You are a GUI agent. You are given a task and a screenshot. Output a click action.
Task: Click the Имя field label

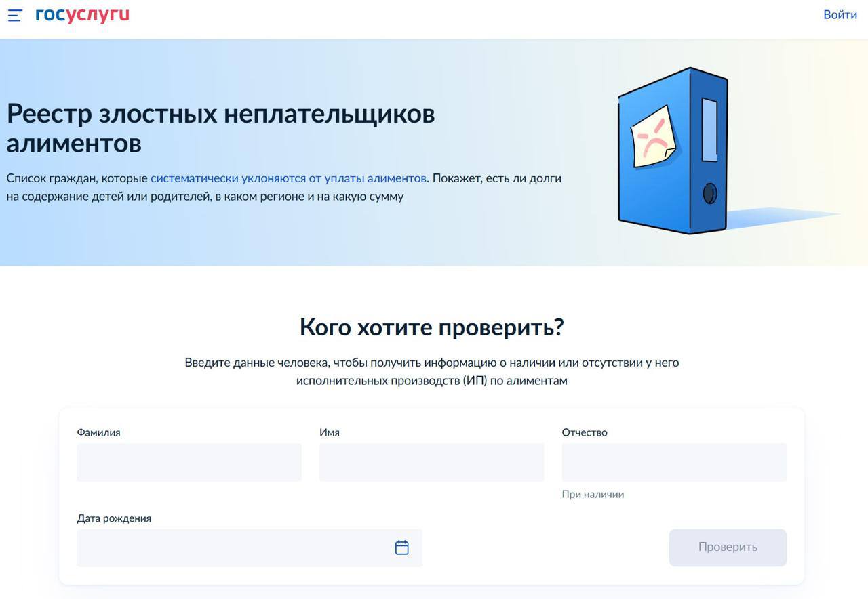[x=330, y=432]
